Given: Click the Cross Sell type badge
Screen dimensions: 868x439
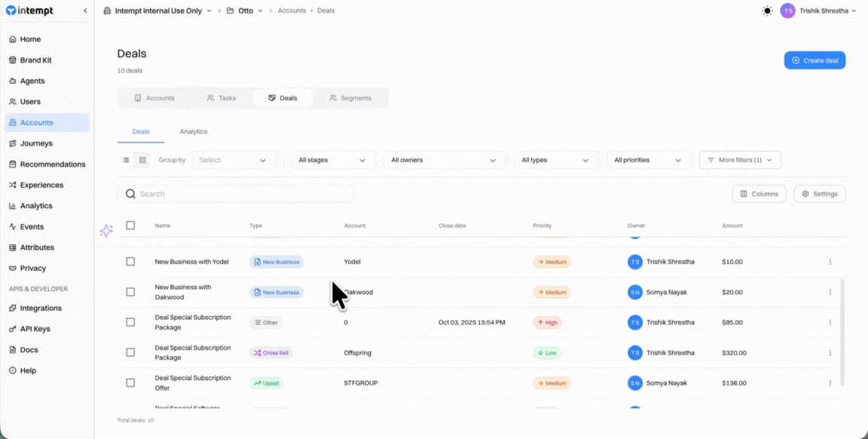Looking at the screenshot, I should (270, 352).
